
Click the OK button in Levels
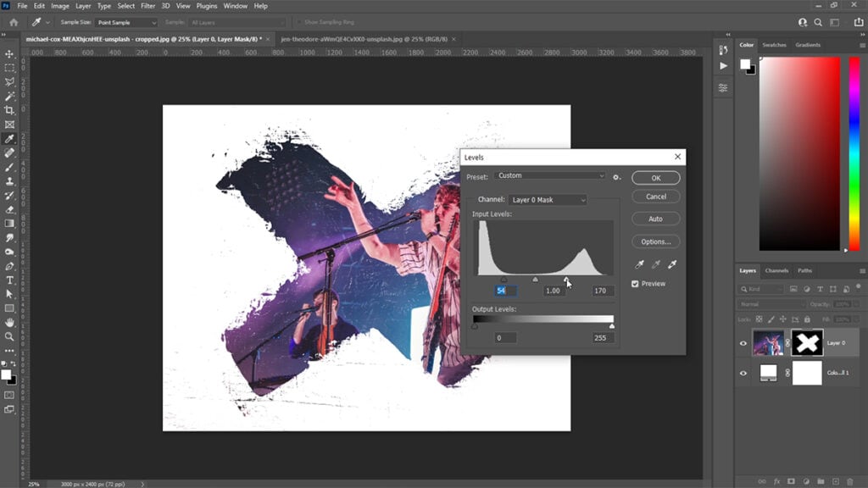click(655, 178)
